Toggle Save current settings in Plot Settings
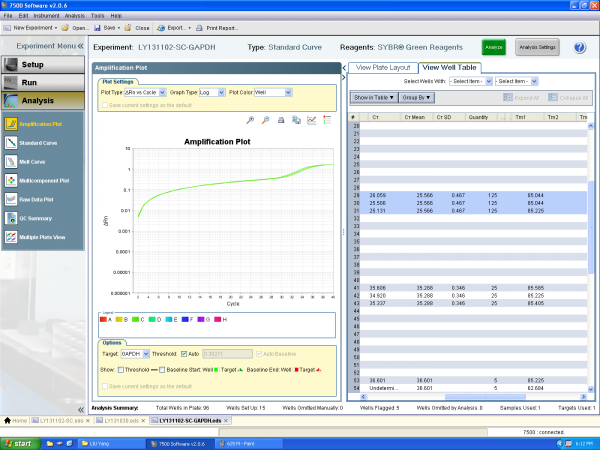This screenshot has height=450, width=600. [x=105, y=105]
